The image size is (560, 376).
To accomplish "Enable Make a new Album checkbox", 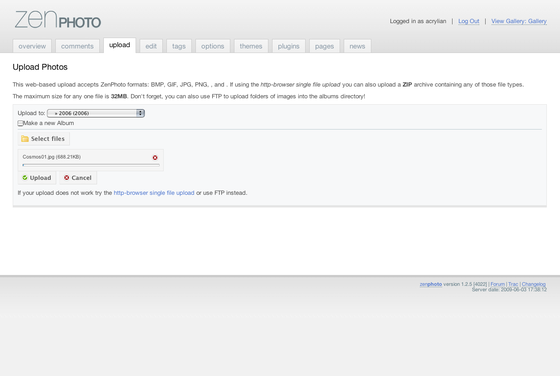I will pyautogui.click(x=20, y=123).
